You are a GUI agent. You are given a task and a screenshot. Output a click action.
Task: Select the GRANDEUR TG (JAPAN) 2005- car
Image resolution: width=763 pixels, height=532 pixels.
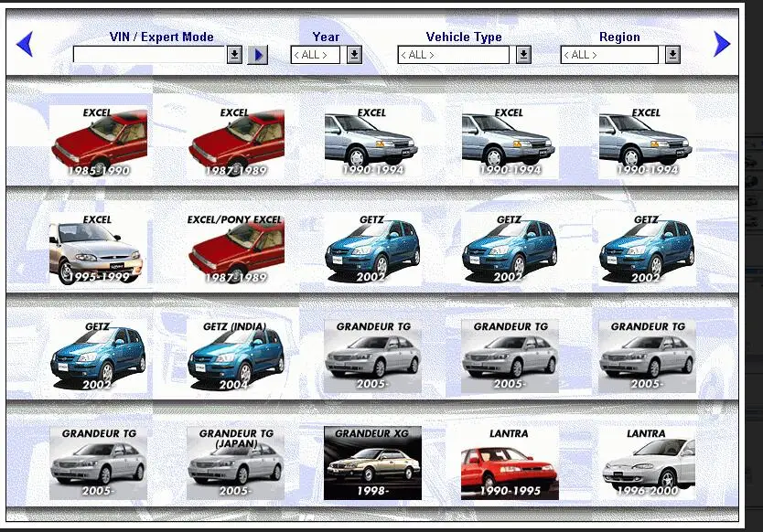click(x=235, y=463)
